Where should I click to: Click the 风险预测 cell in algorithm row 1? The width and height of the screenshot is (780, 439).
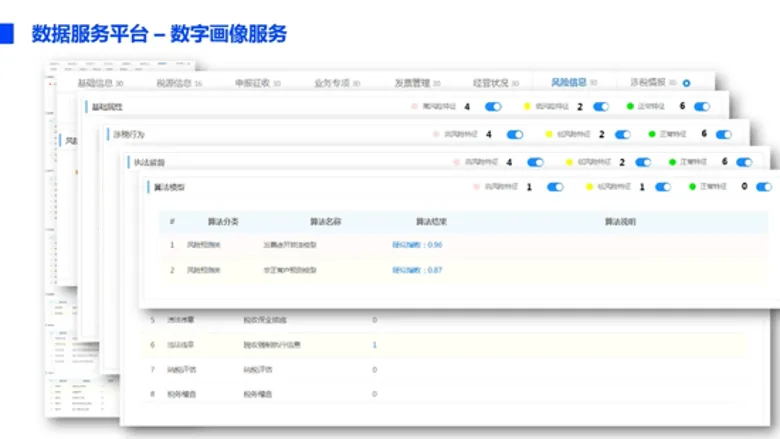[x=203, y=245]
